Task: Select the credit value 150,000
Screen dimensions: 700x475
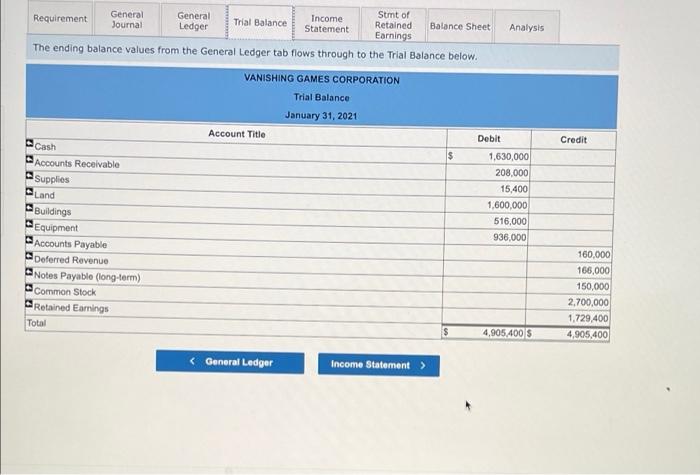Action: (593, 286)
